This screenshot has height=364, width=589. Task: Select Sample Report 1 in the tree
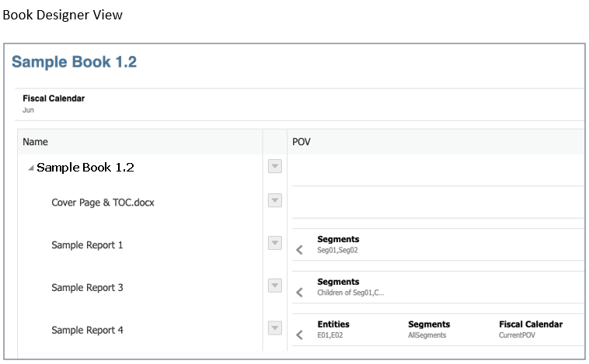click(x=87, y=245)
